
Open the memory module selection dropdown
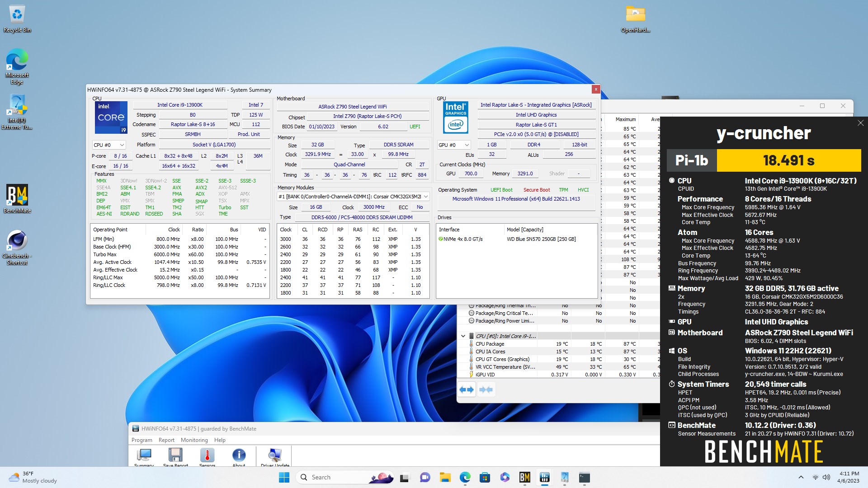(353, 197)
